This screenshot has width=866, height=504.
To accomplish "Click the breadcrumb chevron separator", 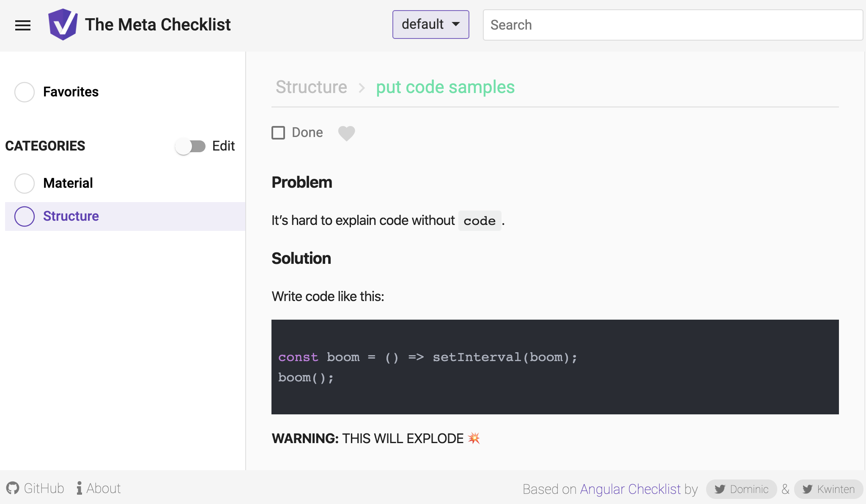I will click(362, 88).
